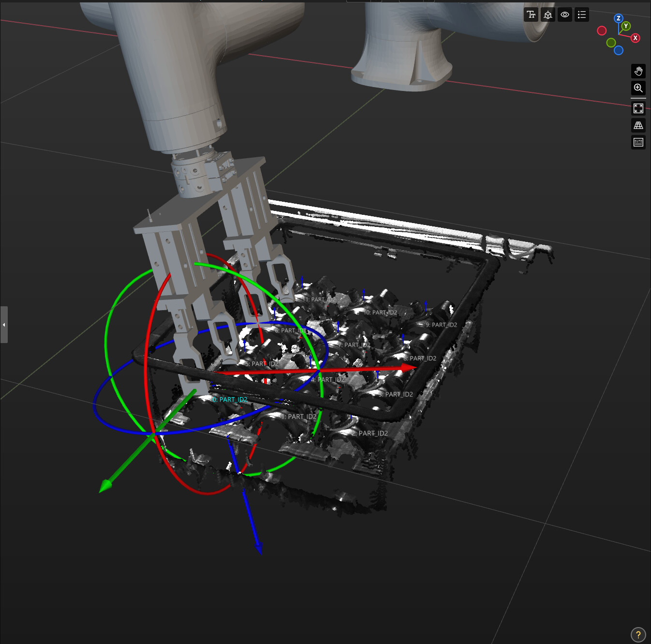Viewport: 651px width, 644px height.
Task: Open the bulleted list panel icon
Action: click(x=582, y=15)
